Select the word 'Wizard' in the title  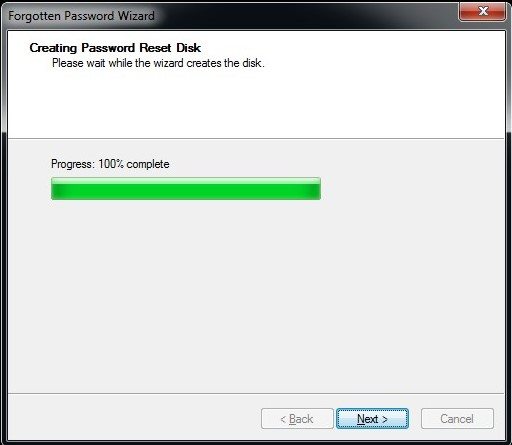click(136, 16)
